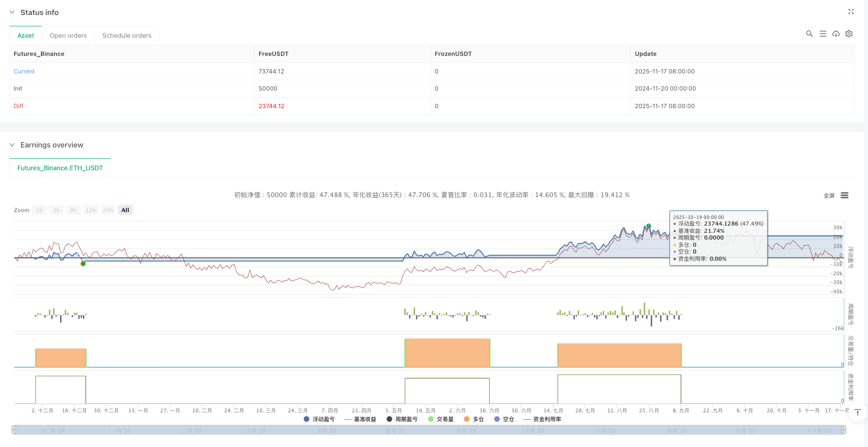Click the scroll-to-top arrow icon
Image resolution: width=868 pixels, height=447 pixels.
coord(858,412)
